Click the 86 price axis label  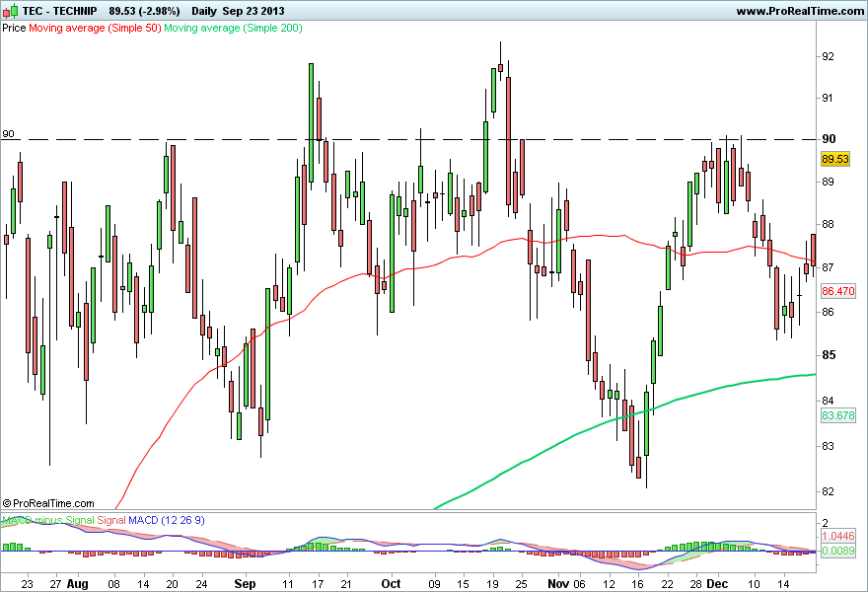coord(828,312)
